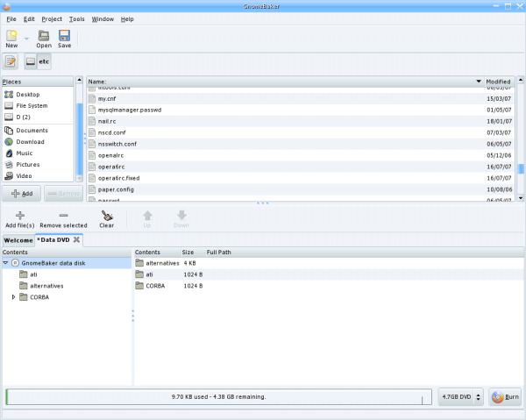Select the nail.rc file

pos(300,121)
